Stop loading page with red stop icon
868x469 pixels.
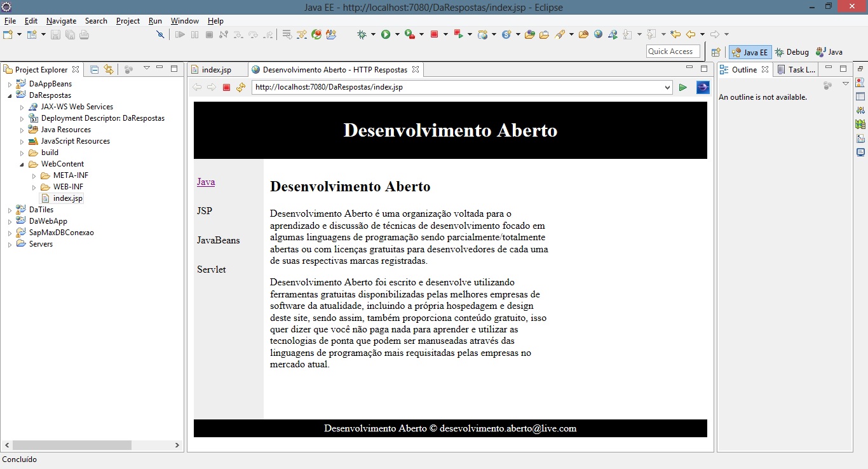point(226,88)
